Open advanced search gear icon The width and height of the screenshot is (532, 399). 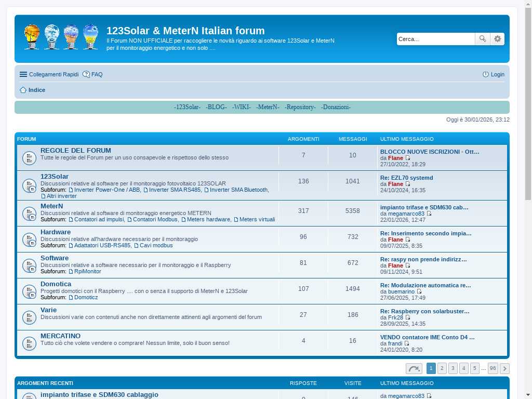click(497, 39)
